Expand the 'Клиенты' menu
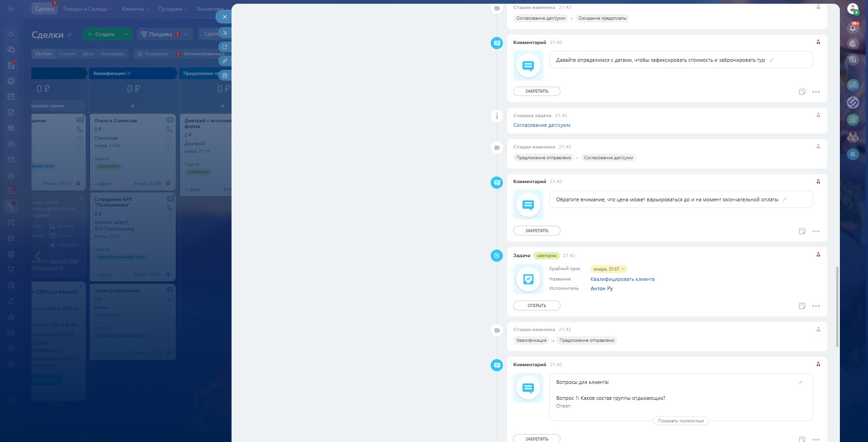The height and width of the screenshot is (442, 868). tap(135, 9)
